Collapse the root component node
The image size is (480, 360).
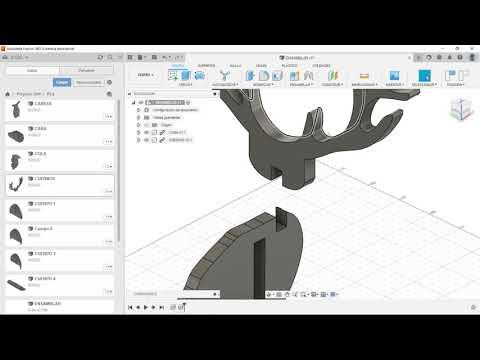134,102
